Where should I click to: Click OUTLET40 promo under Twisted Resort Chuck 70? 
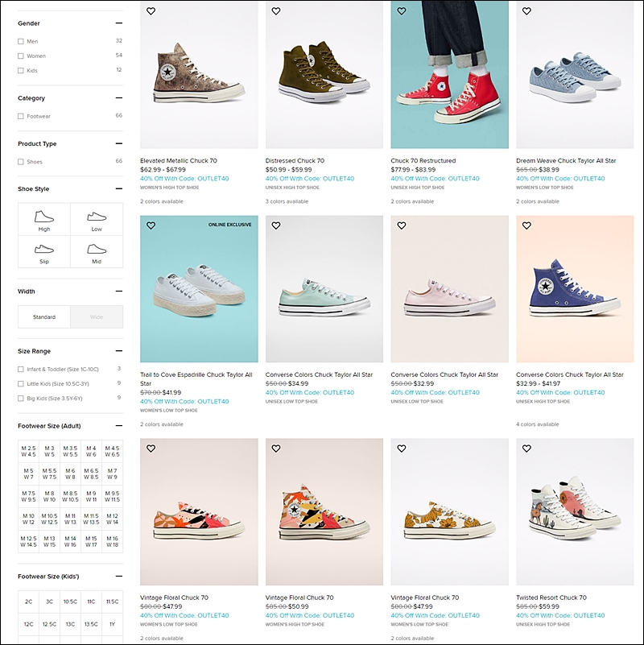coord(560,615)
